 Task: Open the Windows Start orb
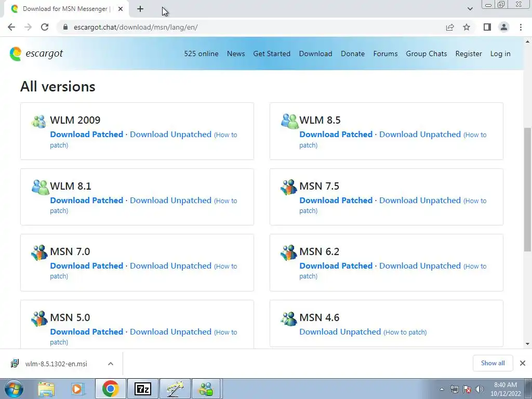(14, 389)
